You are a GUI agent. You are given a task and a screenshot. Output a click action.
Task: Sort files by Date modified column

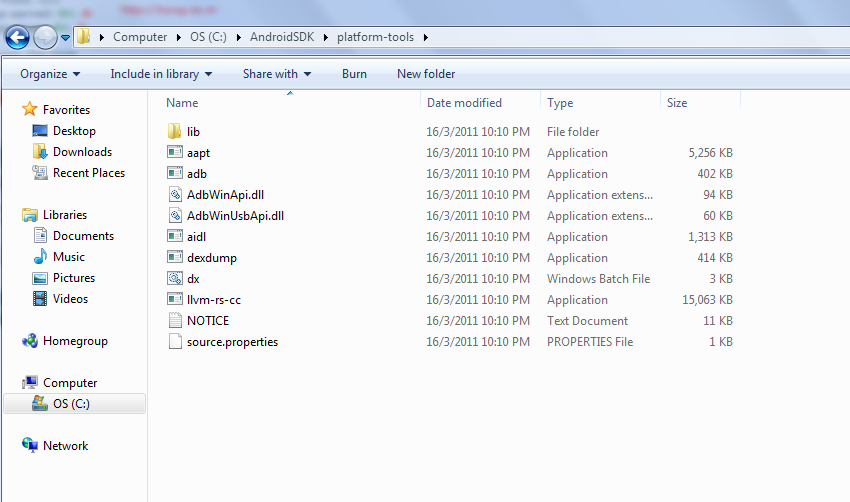pos(464,103)
